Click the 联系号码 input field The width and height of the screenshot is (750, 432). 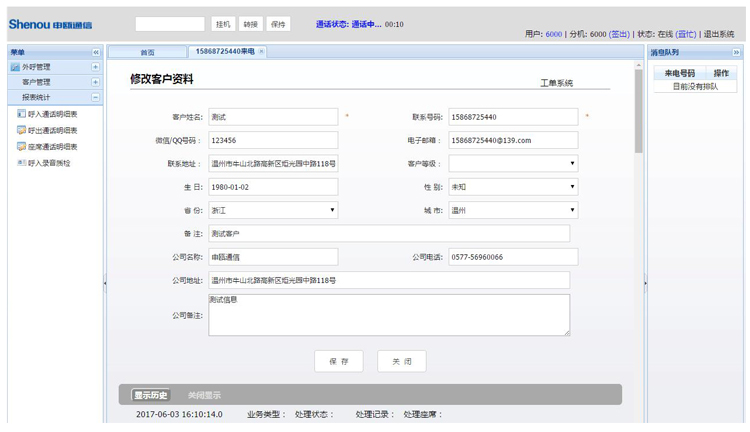[513, 117]
